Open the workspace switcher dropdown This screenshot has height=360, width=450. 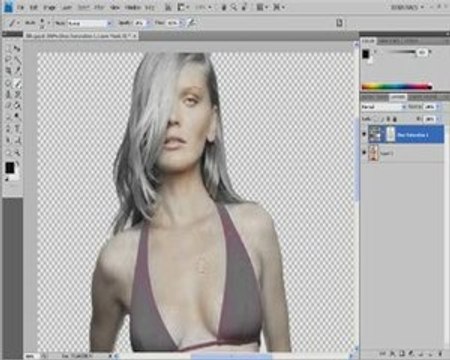click(408, 7)
